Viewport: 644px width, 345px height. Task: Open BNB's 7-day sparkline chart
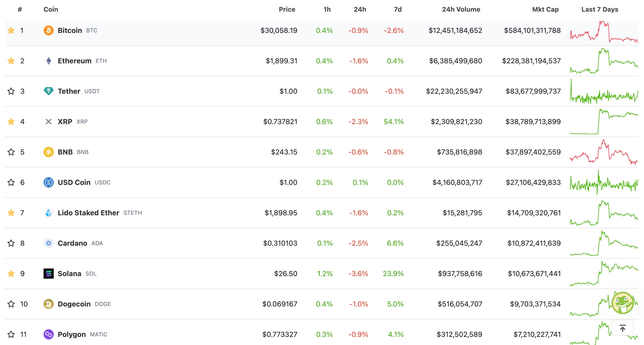pos(604,152)
